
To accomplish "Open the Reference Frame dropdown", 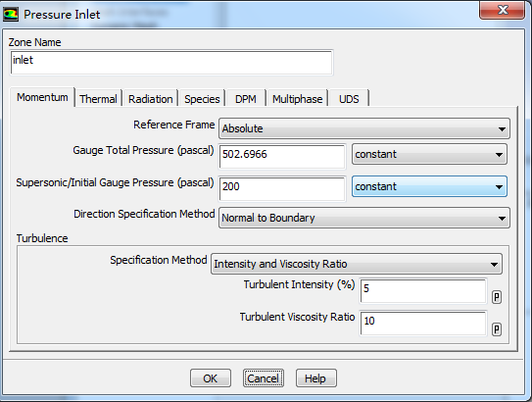I will 364,128.
